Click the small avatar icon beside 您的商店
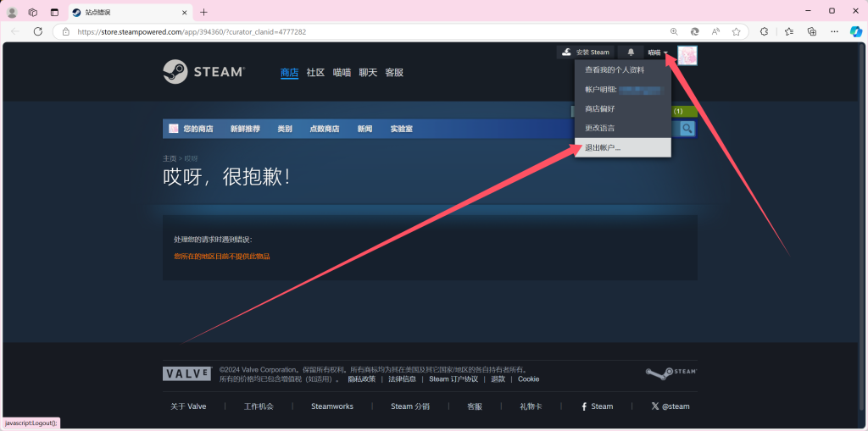The width and height of the screenshot is (868, 431). point(173,129)
